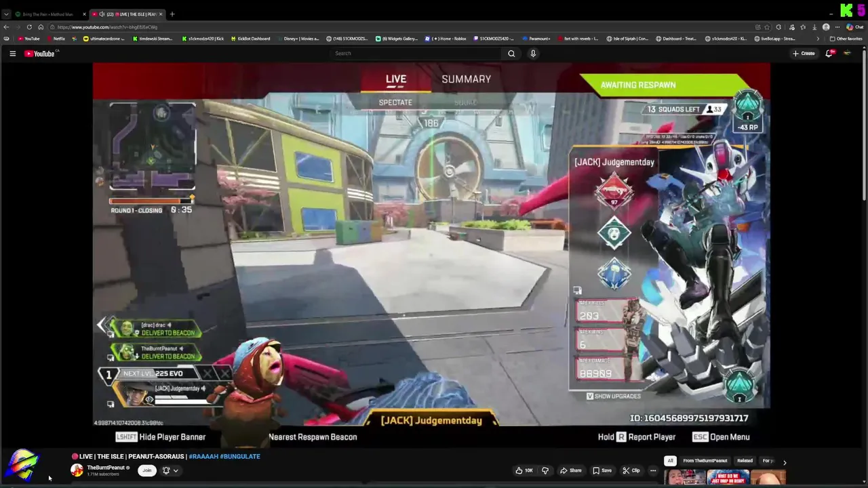Image resolution: width=868 pixels, height=488 pixels.
Task: Go back with browser back arrow
Action: coord(6,27)
